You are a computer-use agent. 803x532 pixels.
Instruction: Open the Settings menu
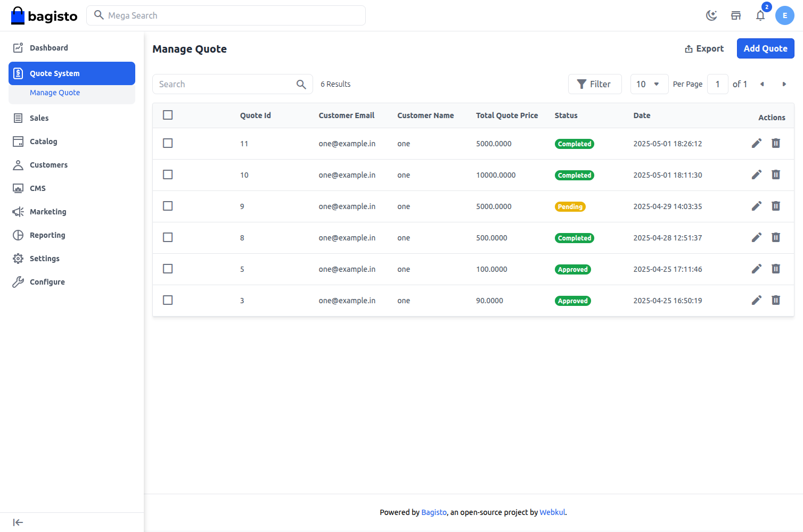pyautogui.click(x=72, y=259)
